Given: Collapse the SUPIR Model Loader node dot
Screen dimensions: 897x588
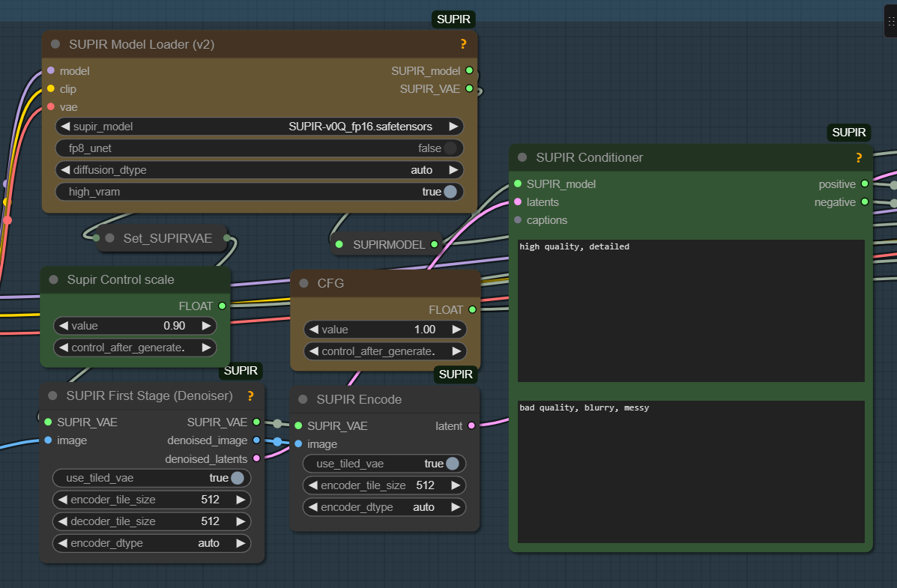Looking at the screenshot, I should point(55,44).
